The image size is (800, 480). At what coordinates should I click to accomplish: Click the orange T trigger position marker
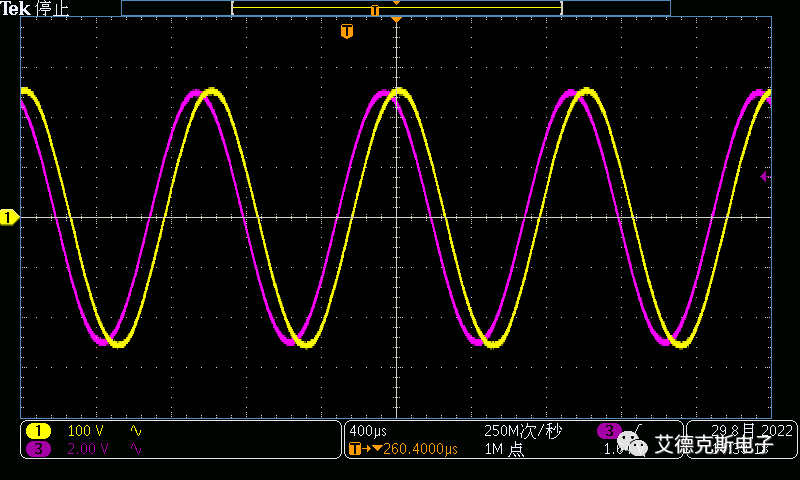pyautogui.click(x=347, y=31)
